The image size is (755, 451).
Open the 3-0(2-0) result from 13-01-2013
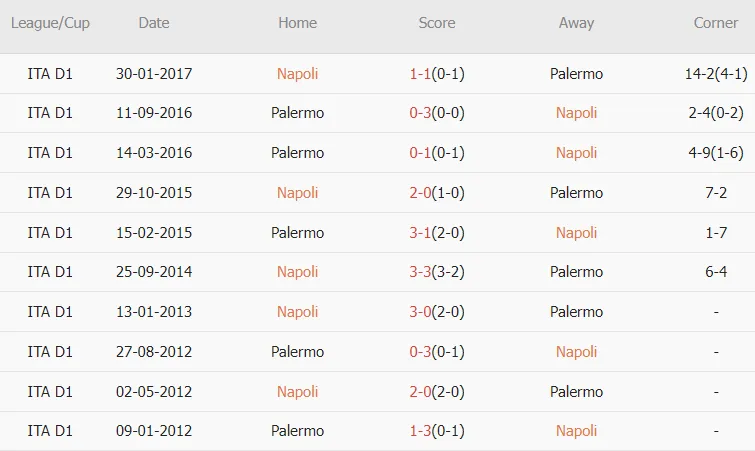point(437,311)
